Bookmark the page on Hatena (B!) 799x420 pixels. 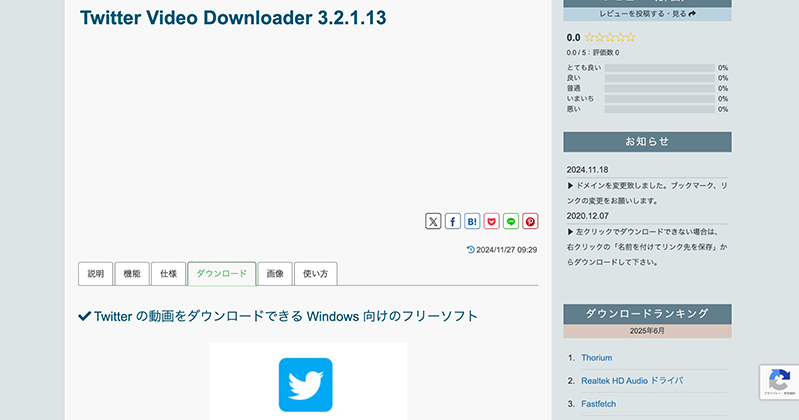[x=472, y=221]
